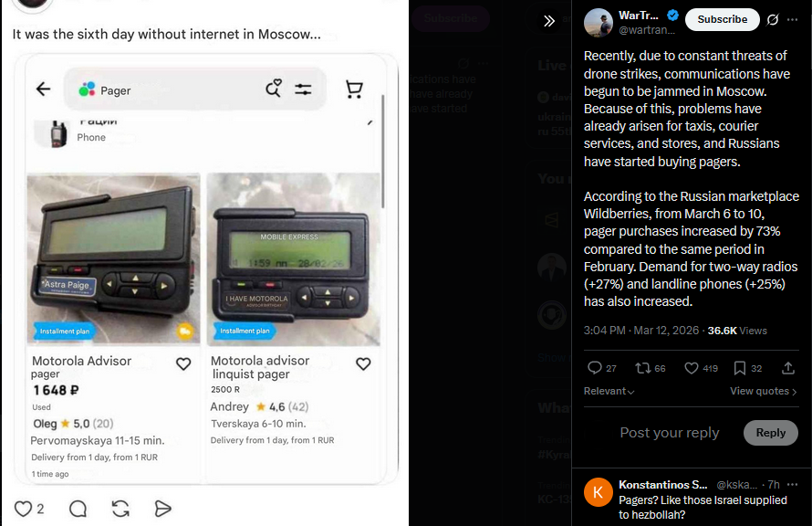This screenshot has height=526, width=812.
Task: Open Grok icon beside Subscribe
Action: 773,20
